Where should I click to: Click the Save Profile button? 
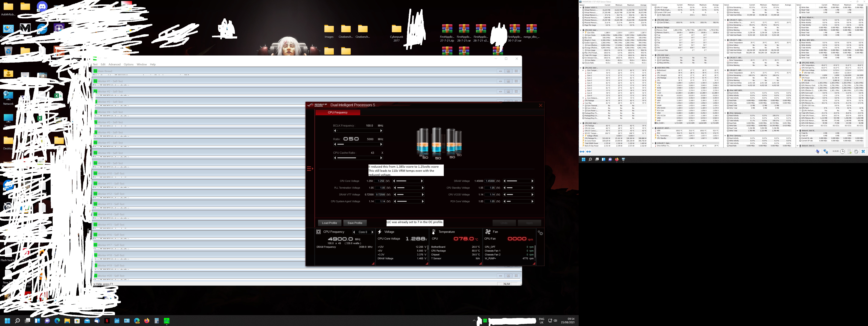[355, 223]
